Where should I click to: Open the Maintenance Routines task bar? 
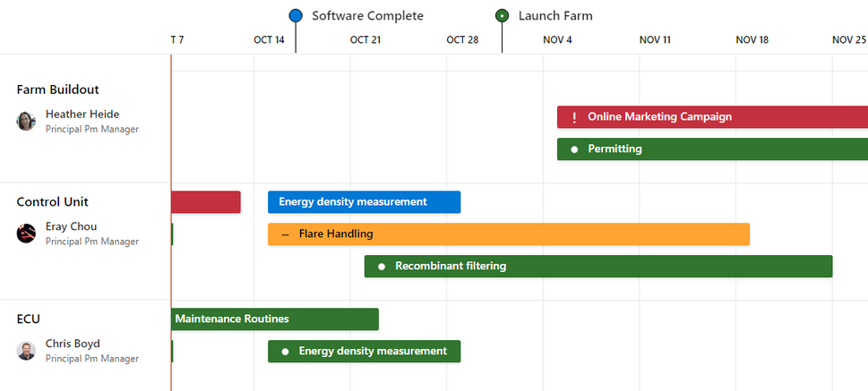point(274,319)
